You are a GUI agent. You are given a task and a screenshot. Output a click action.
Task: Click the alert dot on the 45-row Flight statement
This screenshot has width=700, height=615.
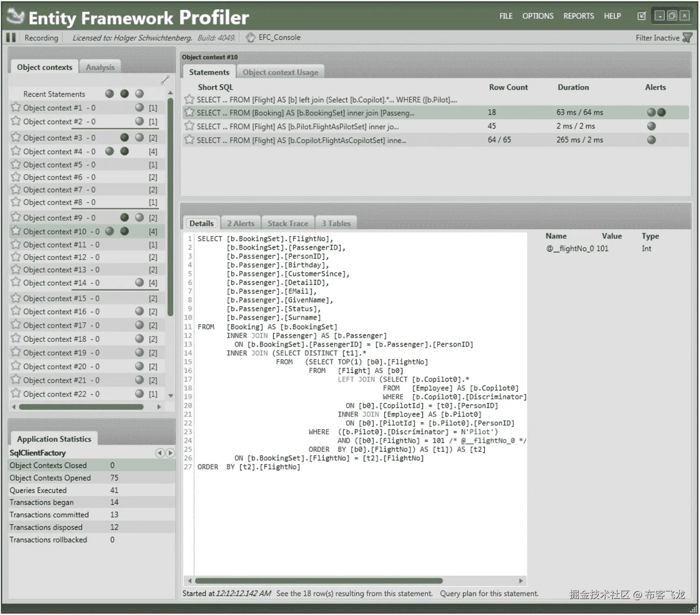click(x=651, y=126)
